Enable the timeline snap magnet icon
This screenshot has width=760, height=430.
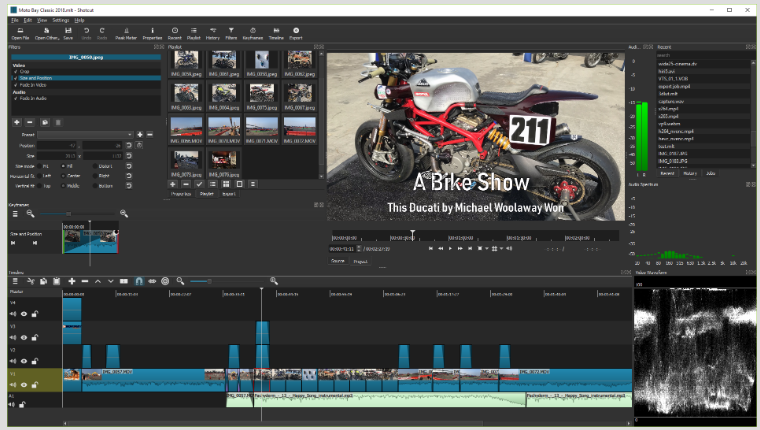tap(139, 281)
